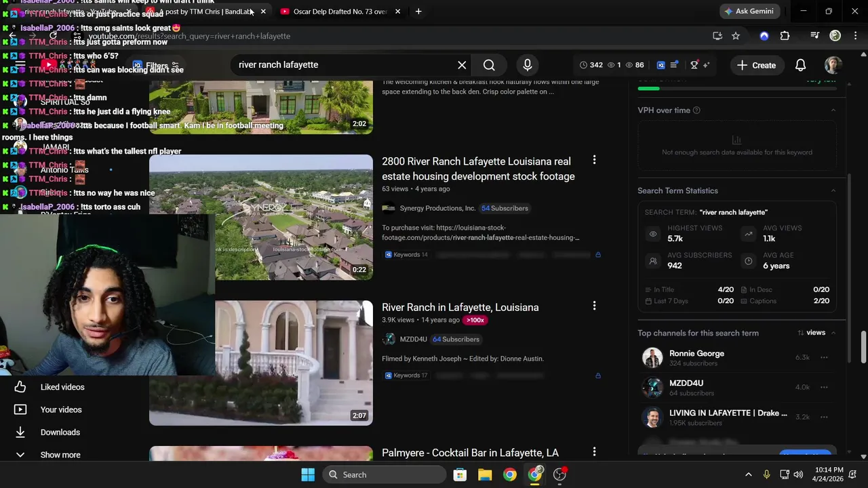Screen dimensions: 868x488
Task: Open a new browser tab
Action: tap(418, 12)
